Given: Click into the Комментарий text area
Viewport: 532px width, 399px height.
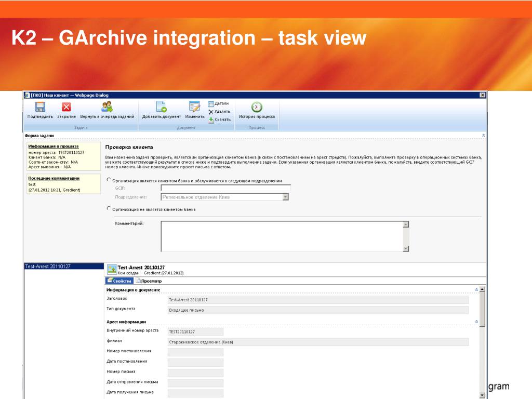Looking at the screenshot, I should tap(282, 236).
